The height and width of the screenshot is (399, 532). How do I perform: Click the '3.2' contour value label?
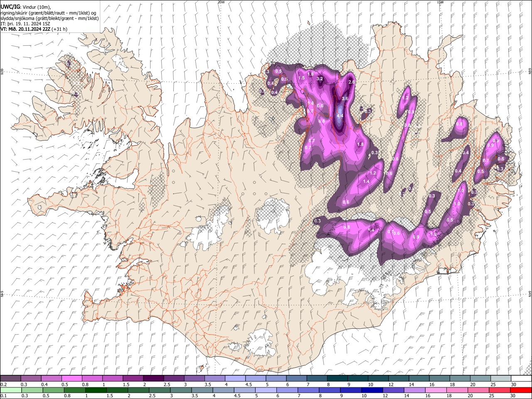(x=320, y=79)
